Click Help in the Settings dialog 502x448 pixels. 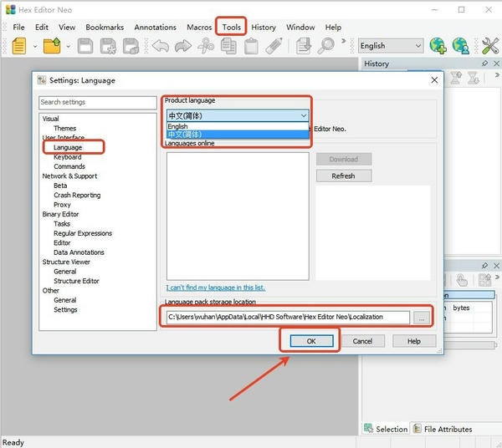pos(414,341)
